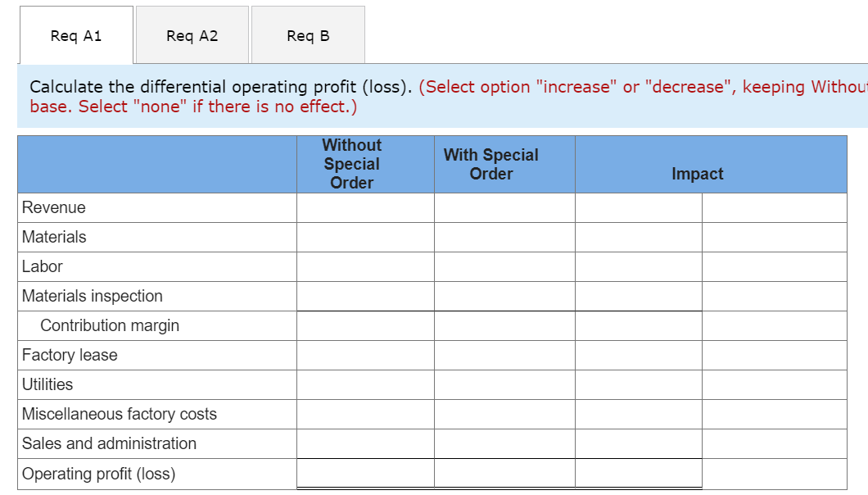Click Operating profit (loss) Without Special Order cell

365,474
